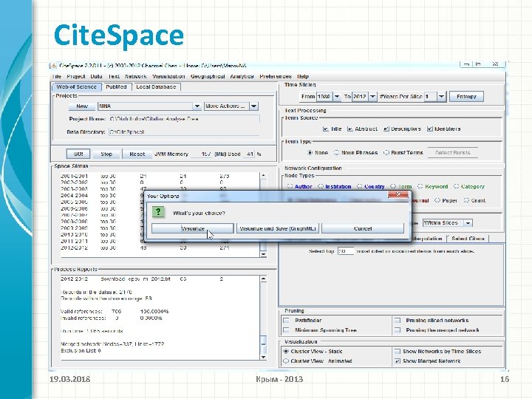This screenshot has height=399, width=532.
Task: Click the Detect Bursts button
Action: pyautogui.click(x=453, y=153)
